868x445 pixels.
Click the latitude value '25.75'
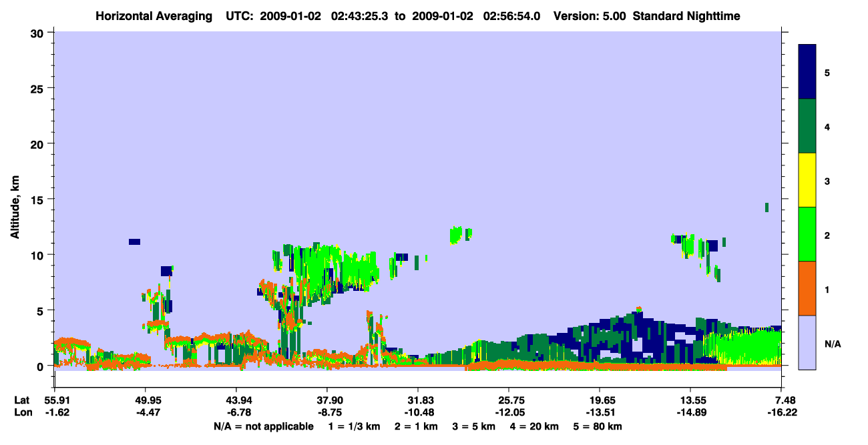click(x=508, y=400)
